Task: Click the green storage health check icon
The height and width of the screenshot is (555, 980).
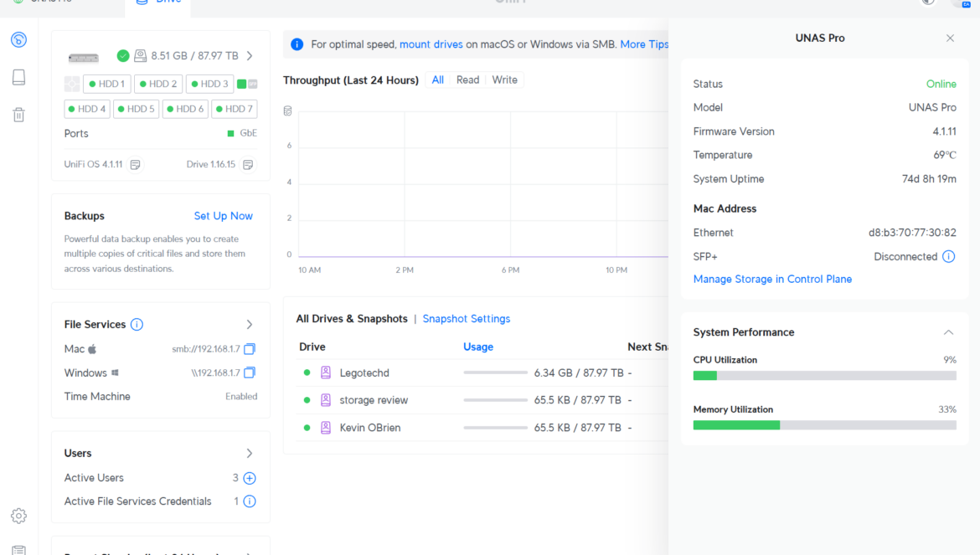Action: (123, 55)
